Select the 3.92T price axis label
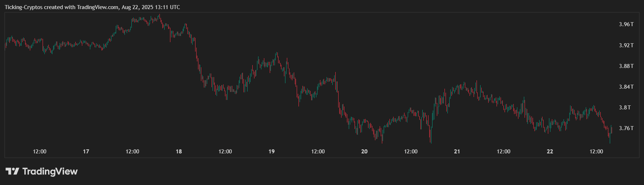This screenshot has width=644, height=185. pyautogui.click(x=626, y=45)
